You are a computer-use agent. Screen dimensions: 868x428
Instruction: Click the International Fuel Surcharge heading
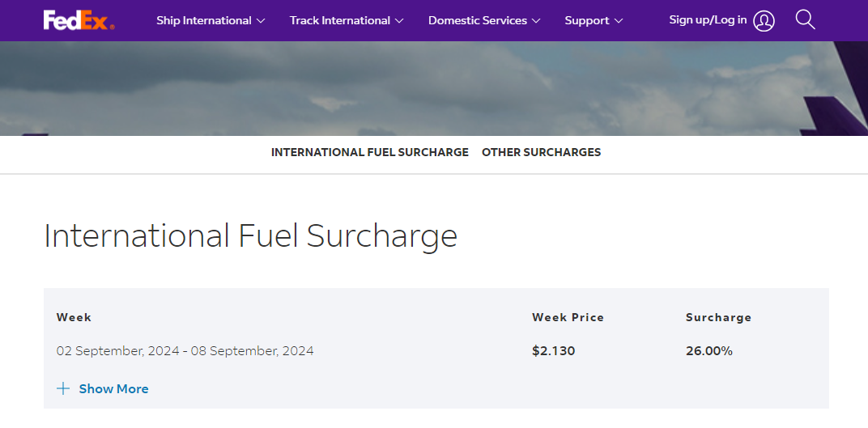[251, 235]
